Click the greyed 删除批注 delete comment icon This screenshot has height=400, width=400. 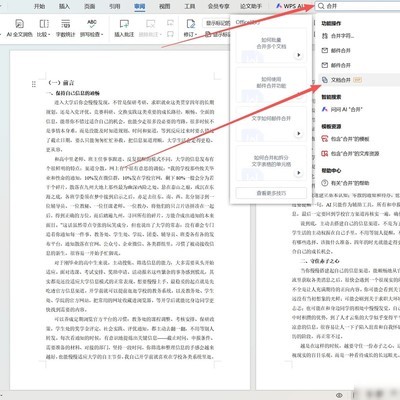point(150,24)
